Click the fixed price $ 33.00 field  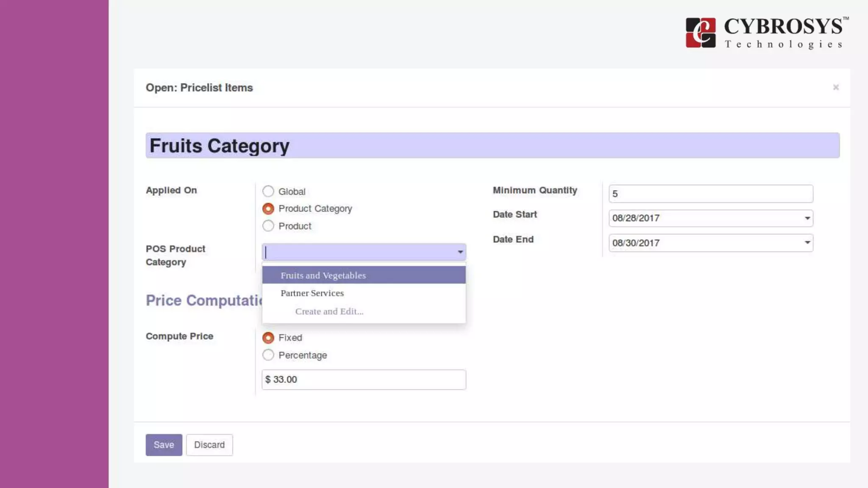click(x=364, y=380)
